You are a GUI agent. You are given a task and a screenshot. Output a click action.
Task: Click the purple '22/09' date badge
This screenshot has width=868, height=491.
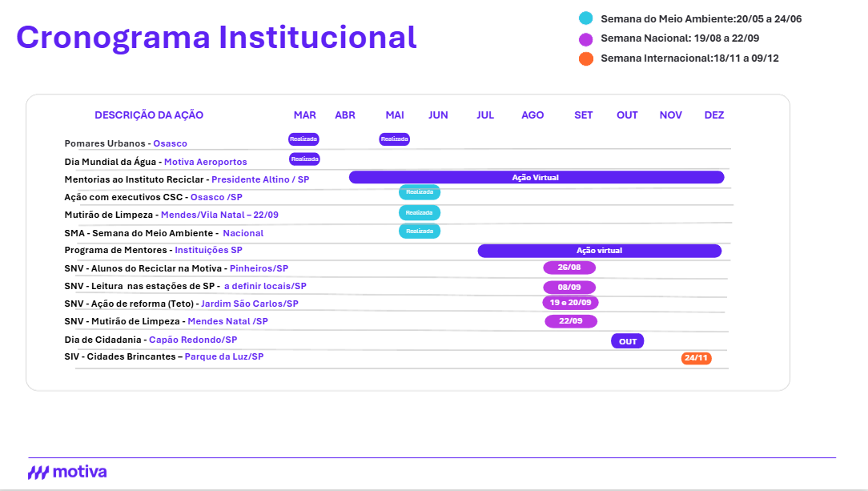tap(571, 321)
